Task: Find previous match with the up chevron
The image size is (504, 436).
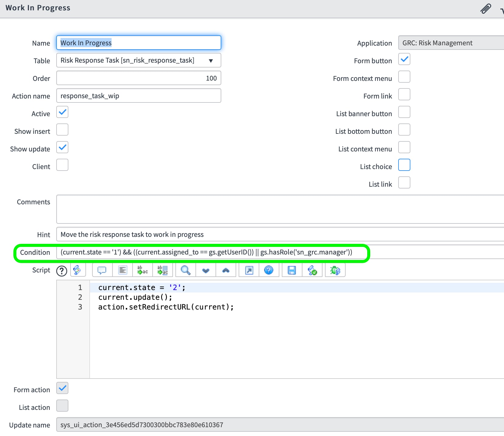Action: point(226,270)
